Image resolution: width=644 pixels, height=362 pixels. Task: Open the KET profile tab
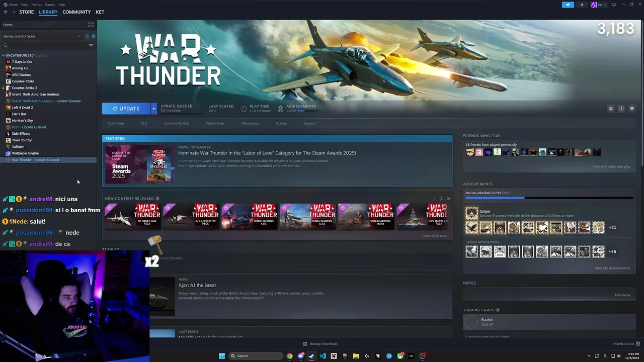point(100,12)
